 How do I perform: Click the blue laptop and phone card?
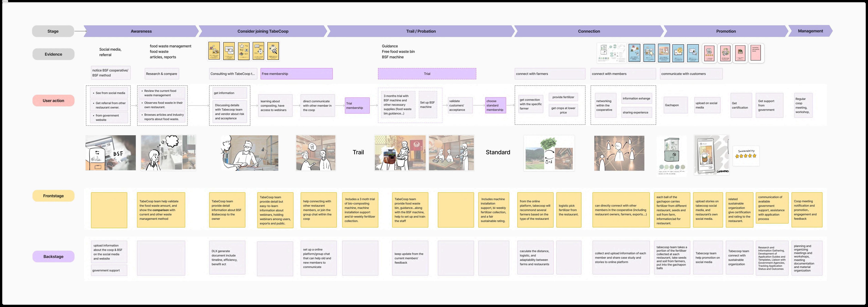click(x=678, y=53)
